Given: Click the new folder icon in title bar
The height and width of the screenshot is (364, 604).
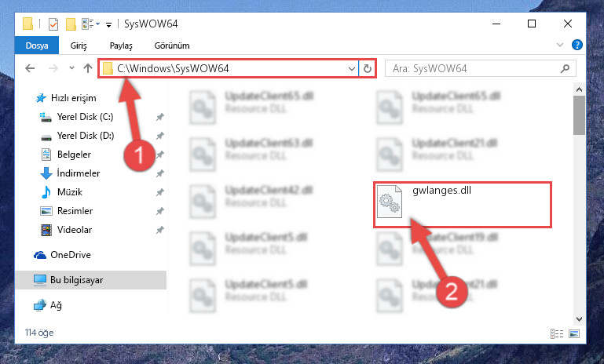Looking at the screenshot, I should tap(71, 24).
